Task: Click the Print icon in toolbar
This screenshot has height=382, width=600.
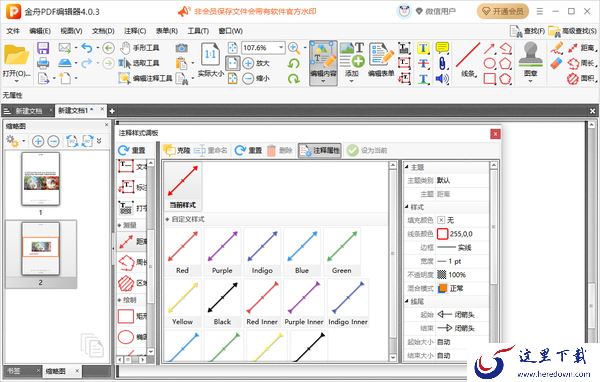Action: pyautogui.click(x=43, y=63)
